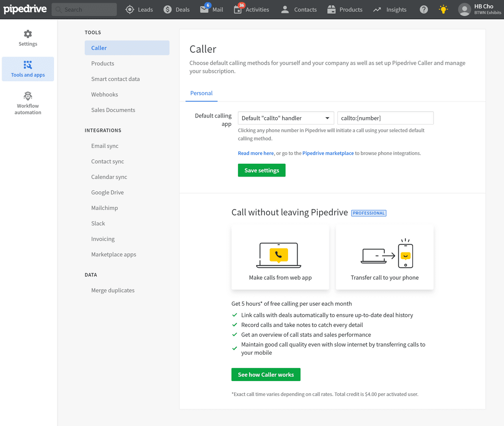Open Smart contact data settings
Viewport: 504px width, 426px height.
tap(115, 79)
